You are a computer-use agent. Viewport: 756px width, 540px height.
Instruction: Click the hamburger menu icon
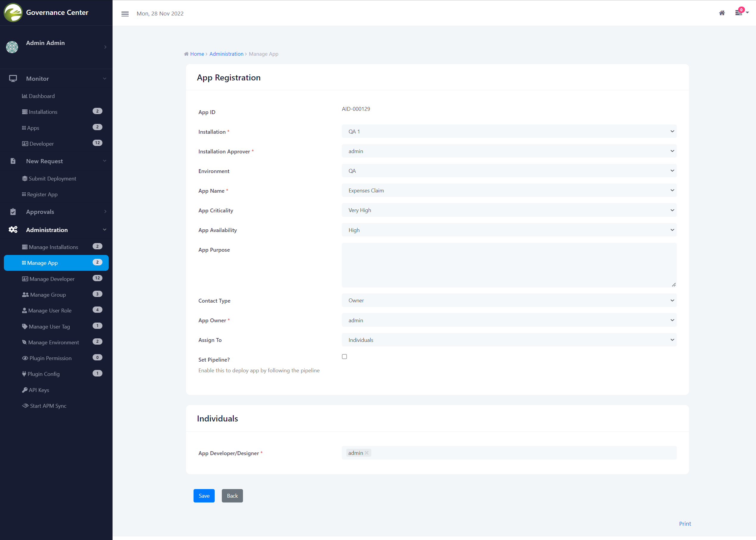click(125, 14)
